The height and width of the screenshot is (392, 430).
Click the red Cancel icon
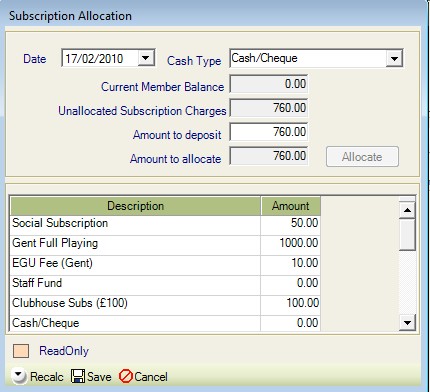coord(126,377)
